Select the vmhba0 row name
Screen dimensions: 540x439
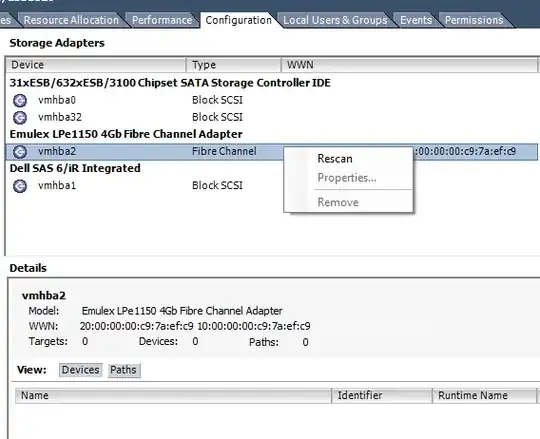point(57,100)
